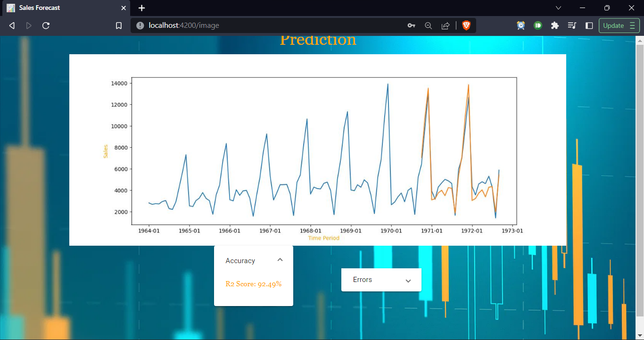Minimize the browser window
The width and height of the screenshot is (644, 340).
coord(582,8)
